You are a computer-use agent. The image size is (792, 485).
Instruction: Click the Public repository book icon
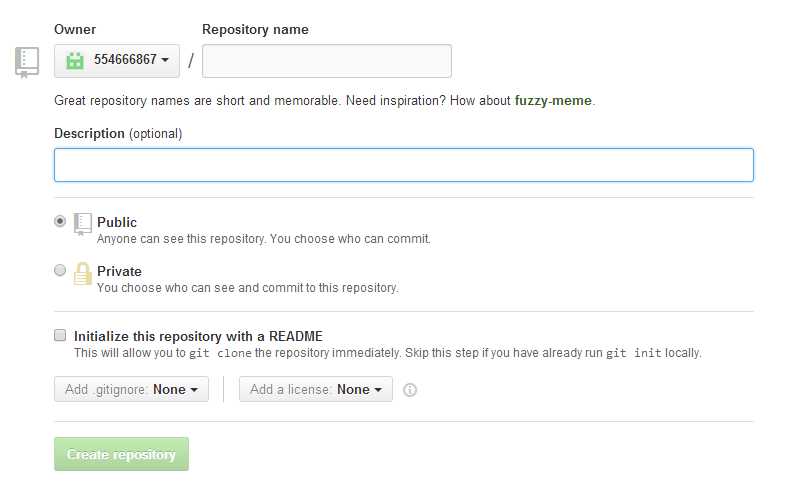click(x=82, y=224)
